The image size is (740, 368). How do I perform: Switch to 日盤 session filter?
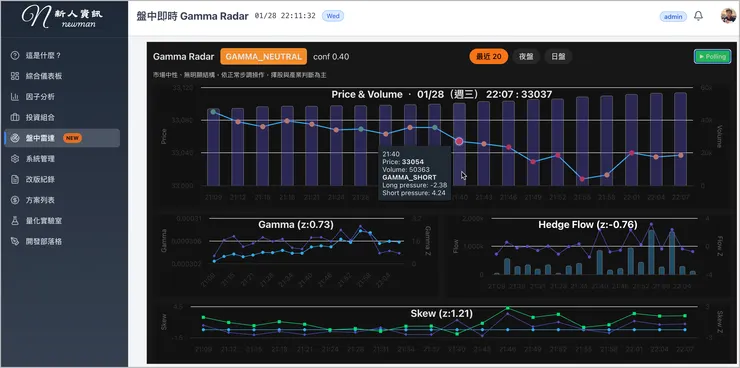click(558, 57)
